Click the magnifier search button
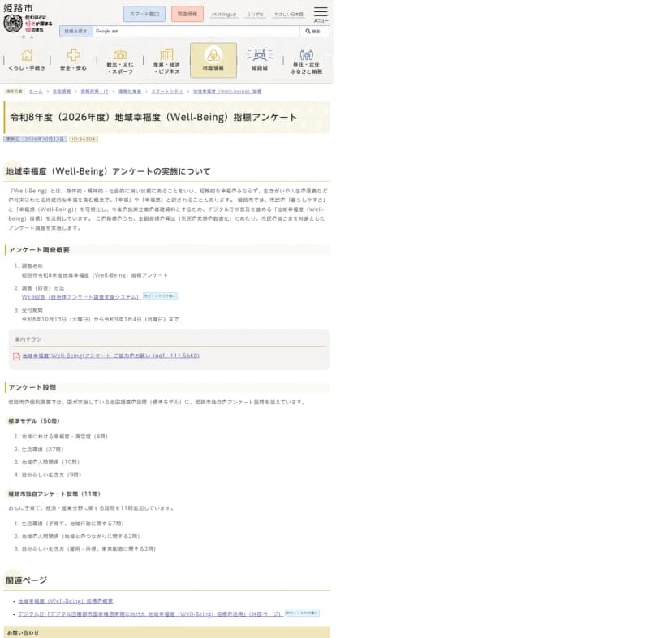The image size is (672, 638). (x=315, y=32)
